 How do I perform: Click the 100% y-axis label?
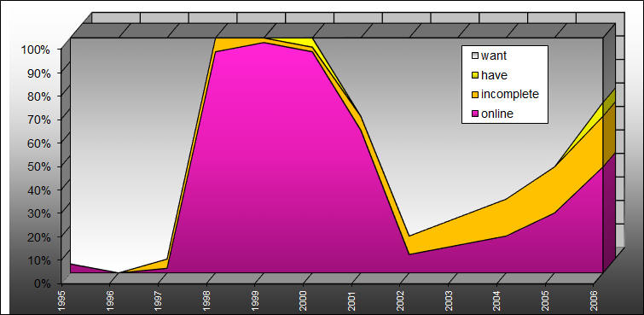[35, 50]
